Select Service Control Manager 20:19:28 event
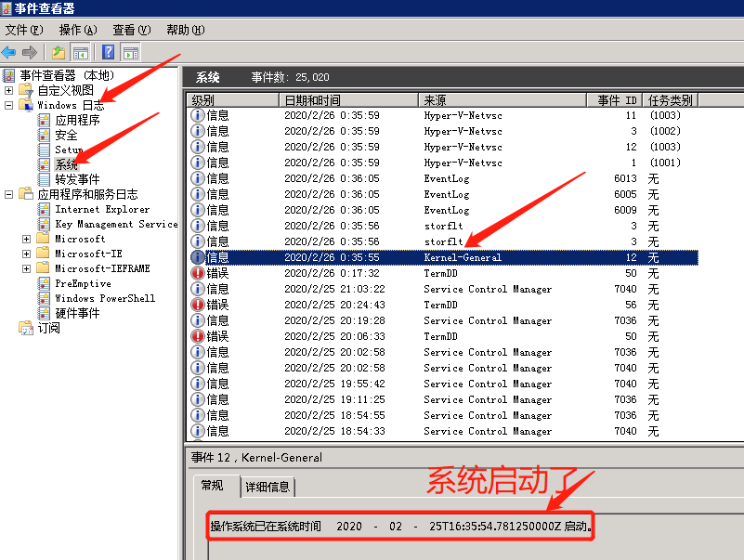This screenshot has height=560, width=744. [443, 320]
